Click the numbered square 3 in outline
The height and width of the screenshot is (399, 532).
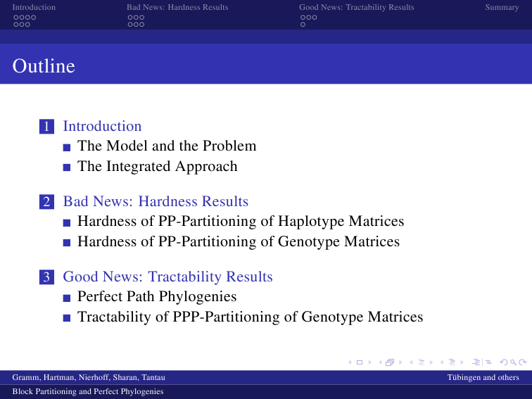click(x=47, y=277)
